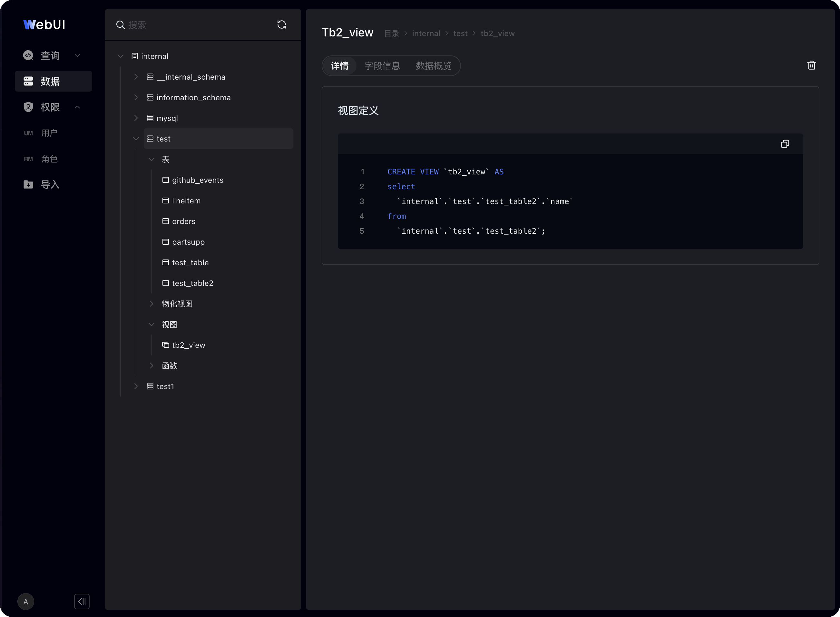The image size is (840, 617).
Task: Click the test1 database icon
Action: click(150, 386)
